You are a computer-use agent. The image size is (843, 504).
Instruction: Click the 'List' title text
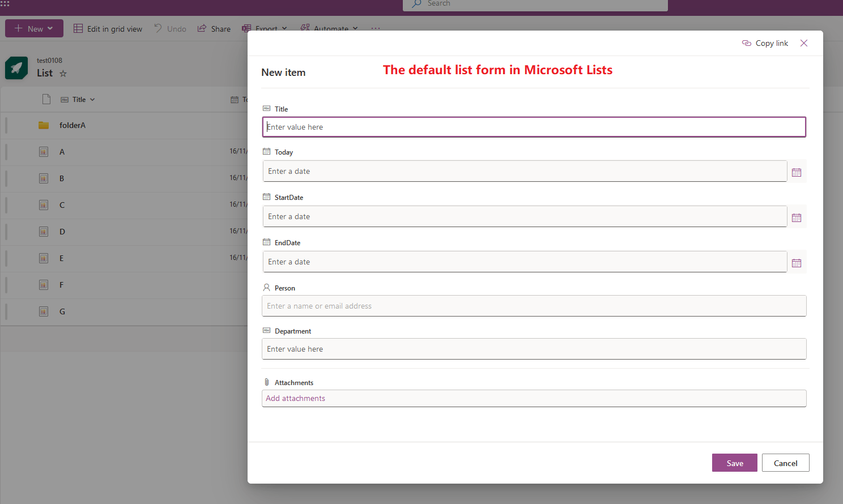coord(45,73)
